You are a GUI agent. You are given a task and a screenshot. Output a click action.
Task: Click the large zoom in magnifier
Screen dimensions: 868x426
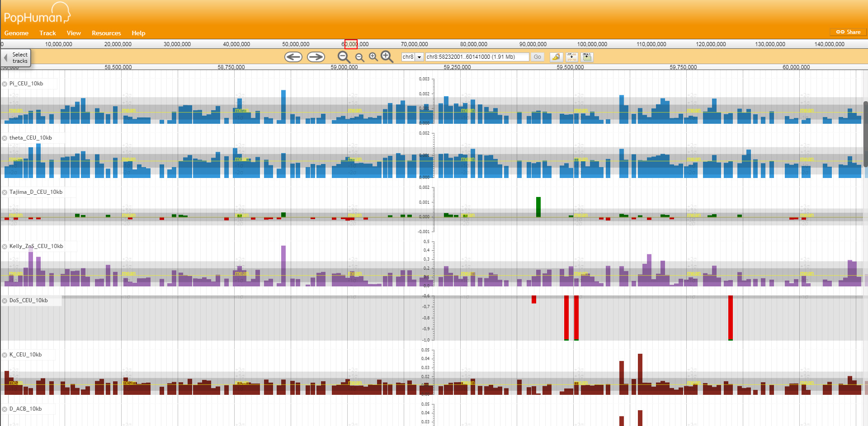click(x=387, y=57)
